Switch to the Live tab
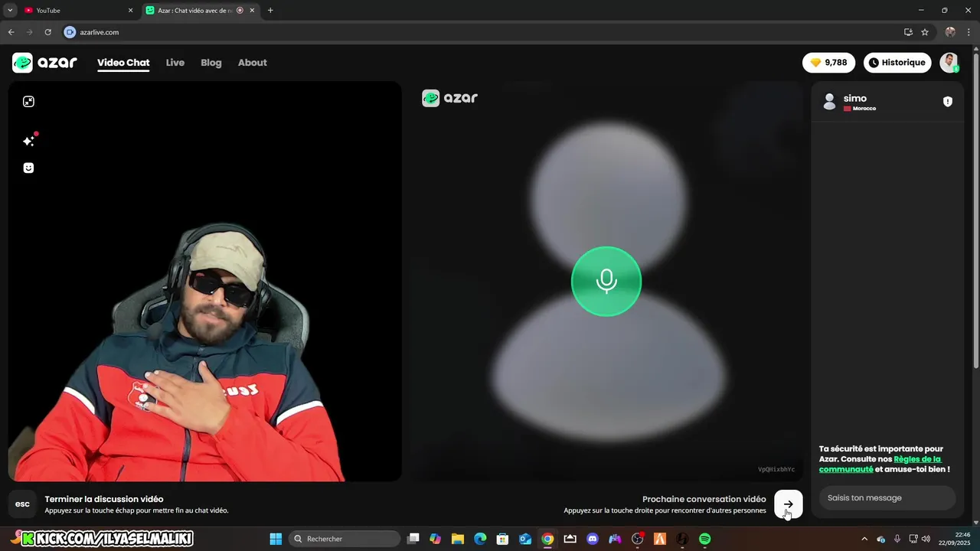This screenshot has height=551, width=980. (175, 63)
